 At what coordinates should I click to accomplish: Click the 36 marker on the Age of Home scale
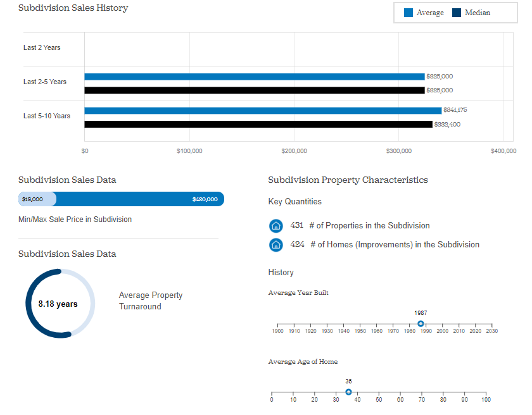pyautogui.click(x=348, y=392)
